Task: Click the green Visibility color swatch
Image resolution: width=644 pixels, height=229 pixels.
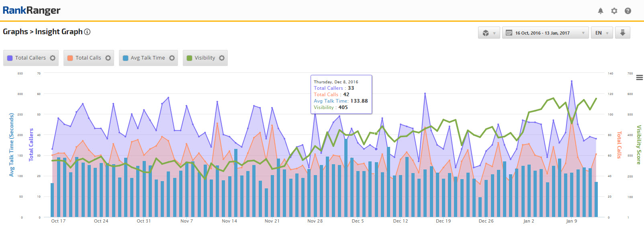Action: click(x=190, y=58)
